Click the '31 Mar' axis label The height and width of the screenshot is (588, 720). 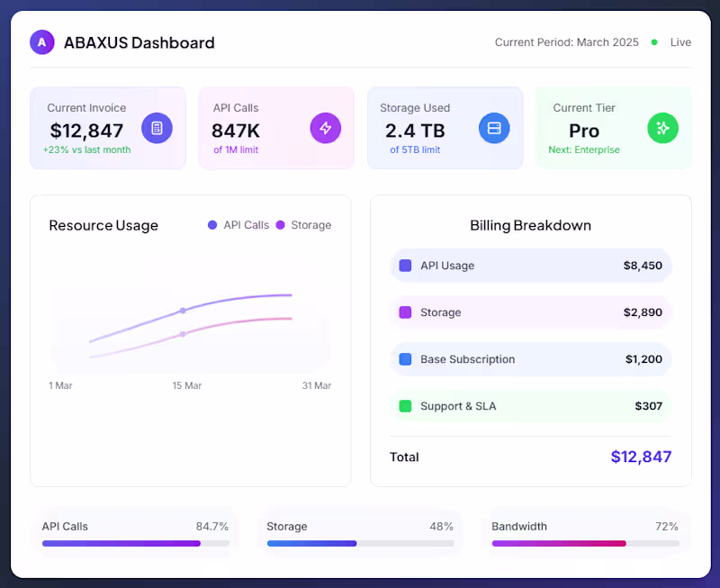(x=317, y=385)
